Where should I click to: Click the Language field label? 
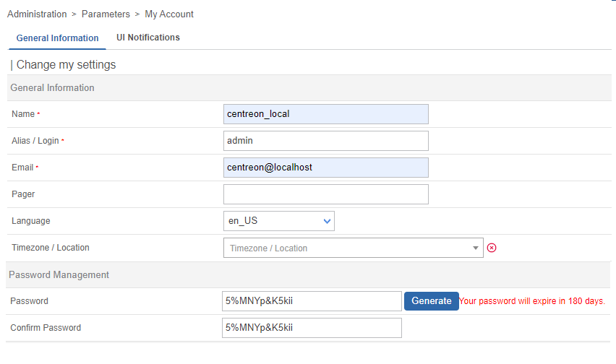click(x=31, y=221)
